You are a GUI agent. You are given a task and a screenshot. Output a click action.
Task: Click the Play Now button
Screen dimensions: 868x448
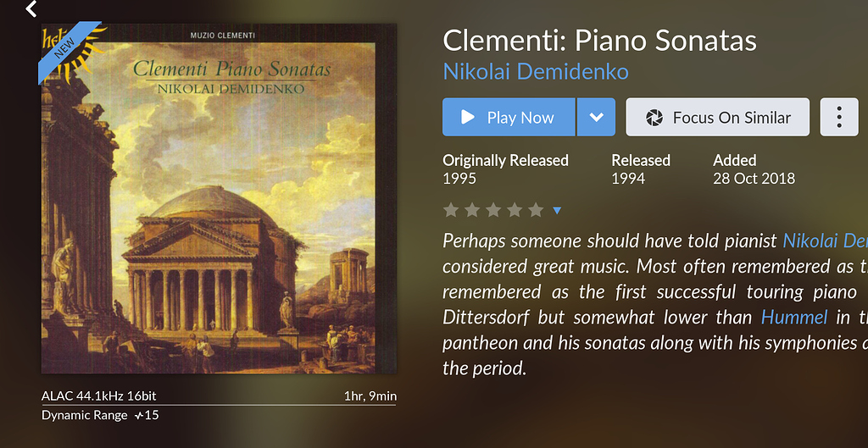pos(509,118)
